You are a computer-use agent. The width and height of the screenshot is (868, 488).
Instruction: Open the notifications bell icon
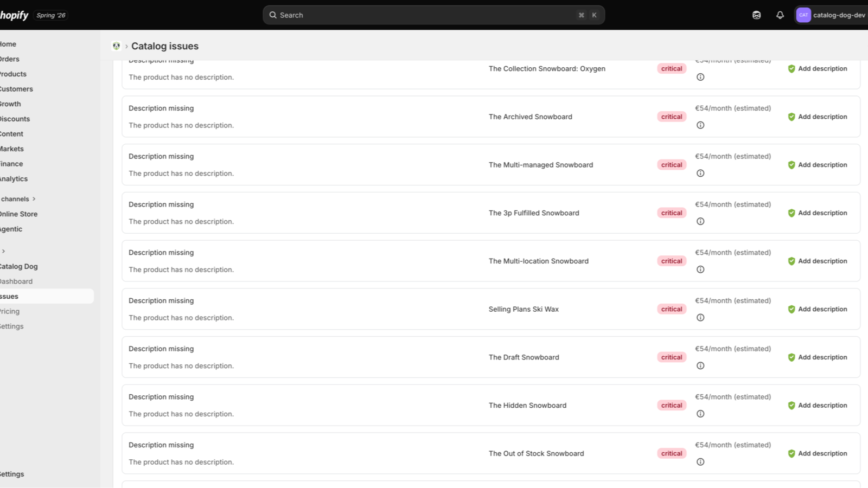coord(780,15)
